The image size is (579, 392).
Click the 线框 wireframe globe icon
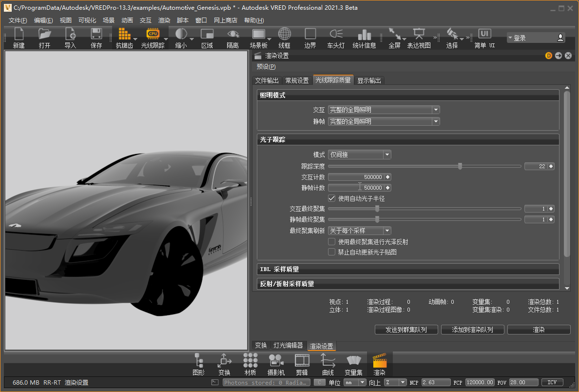[x=284, y=34]
